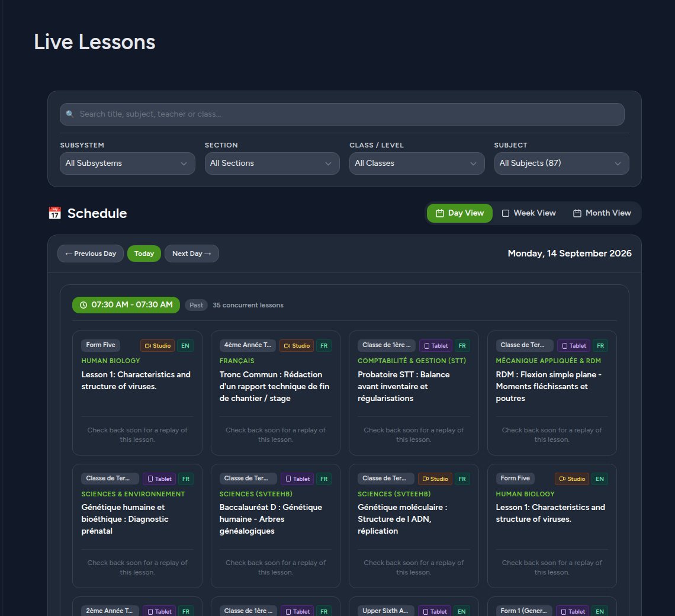Screen dimensions: 675x616
Task: Jump to Today
Action: point(144,254)
